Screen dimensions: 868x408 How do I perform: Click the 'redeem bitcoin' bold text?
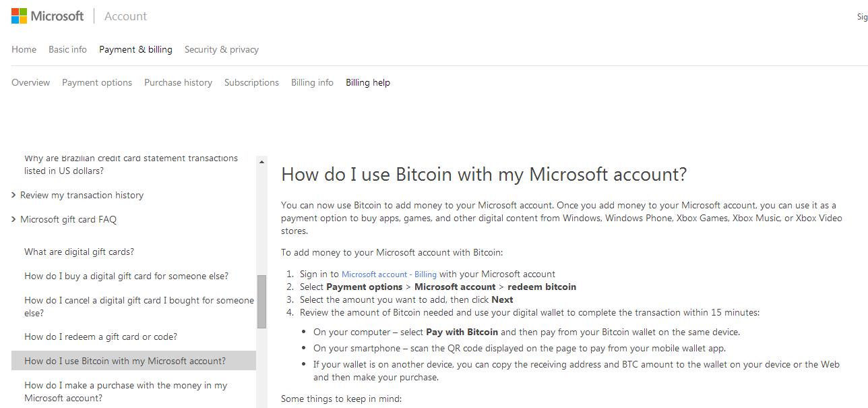pyautogui.click(x=542, y=287)
